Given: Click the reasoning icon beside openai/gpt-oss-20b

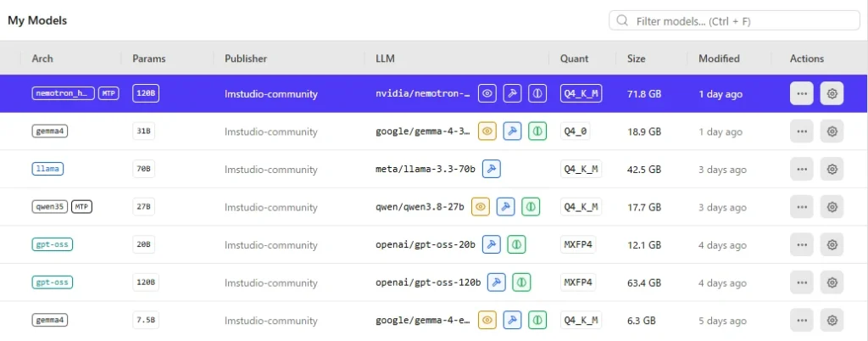Looking at the screenshot, I should coord(516,244).
